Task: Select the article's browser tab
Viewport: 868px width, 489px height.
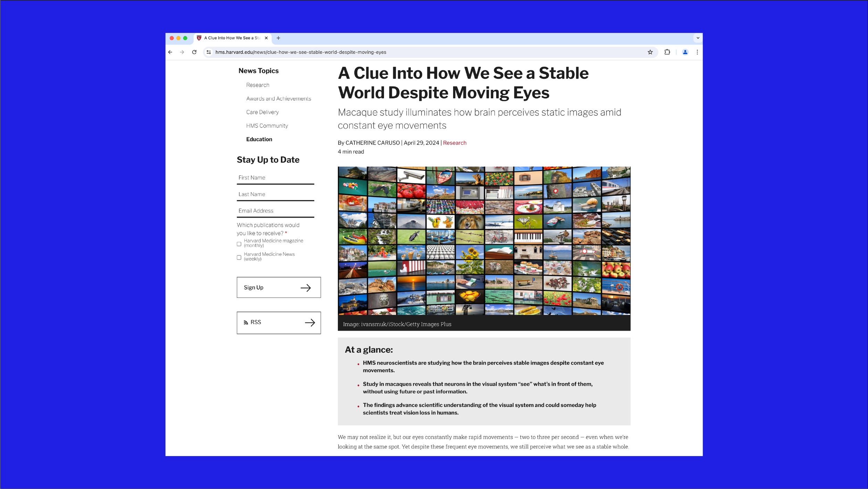Action: pyautogui.click(x=229, y=38)
